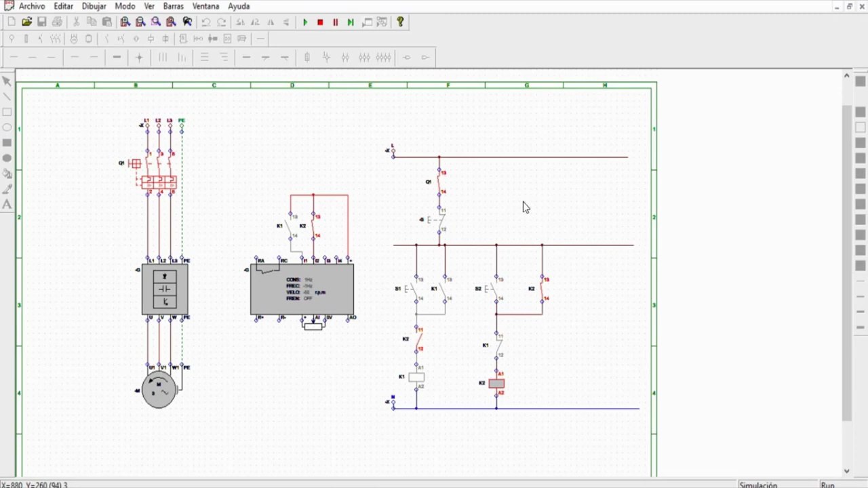
Task: Click the vertical scrollbar up arrow
Action: (846, 76)
